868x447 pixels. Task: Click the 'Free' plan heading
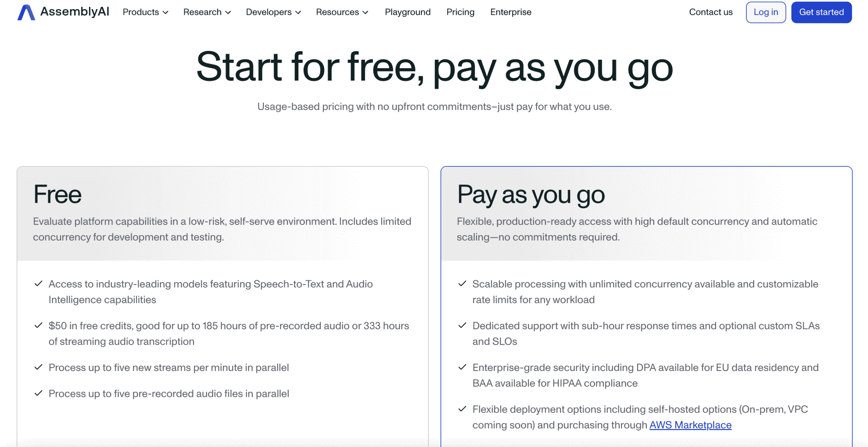click(x=57, y=194)
